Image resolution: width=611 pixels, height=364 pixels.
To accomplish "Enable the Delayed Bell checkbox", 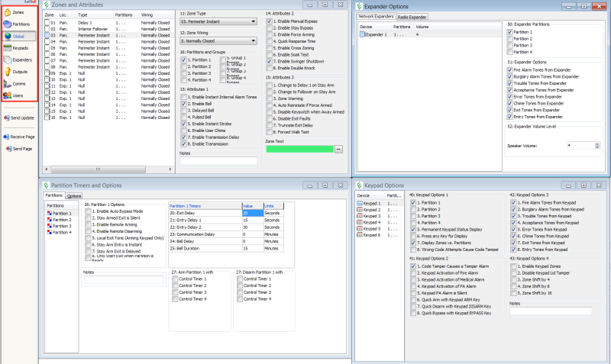I will (183, 108).
